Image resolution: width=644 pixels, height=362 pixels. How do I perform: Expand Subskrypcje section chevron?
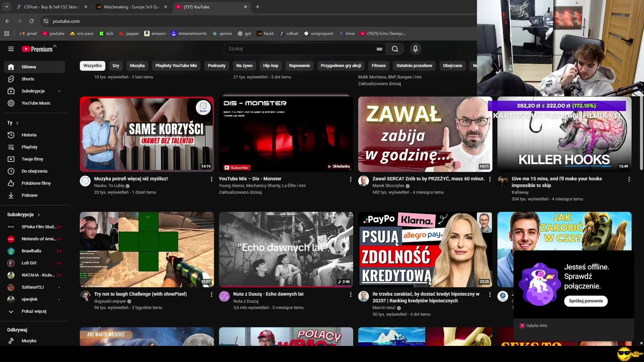coord(38,215)
